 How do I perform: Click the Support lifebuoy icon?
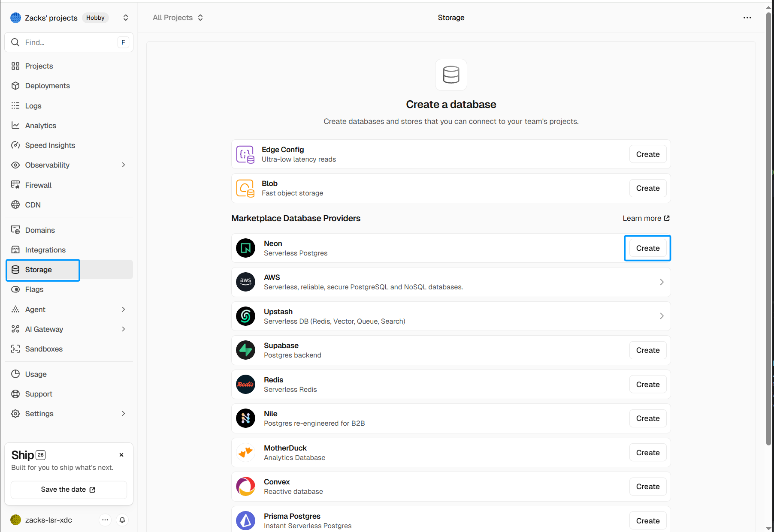[x=15, y=394]
